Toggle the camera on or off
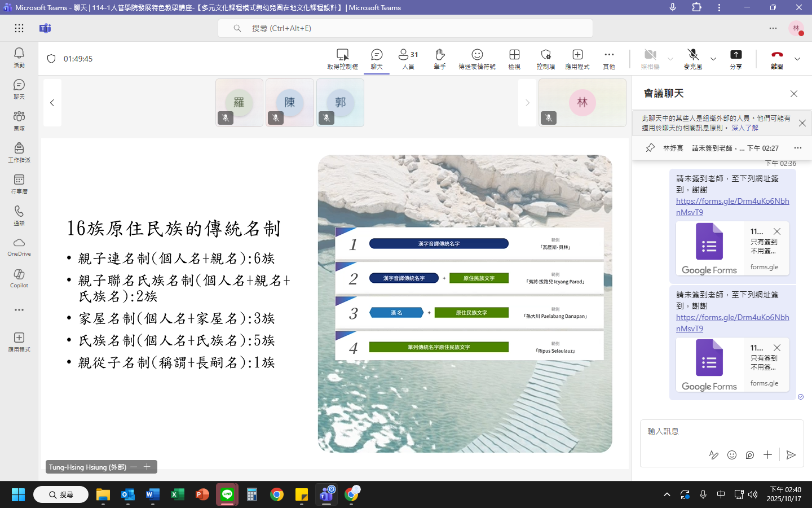812x508 pixels. pyautogui.click(x=650, y=59)
